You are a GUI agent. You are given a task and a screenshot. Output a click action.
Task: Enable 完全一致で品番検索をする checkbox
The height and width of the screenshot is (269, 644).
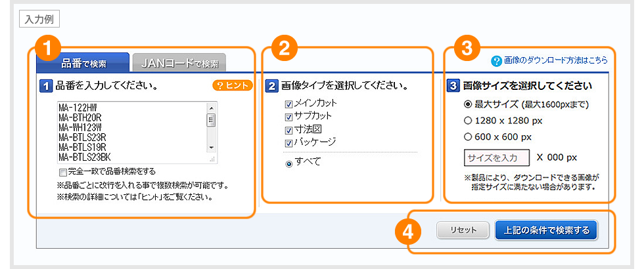point(62,172)
